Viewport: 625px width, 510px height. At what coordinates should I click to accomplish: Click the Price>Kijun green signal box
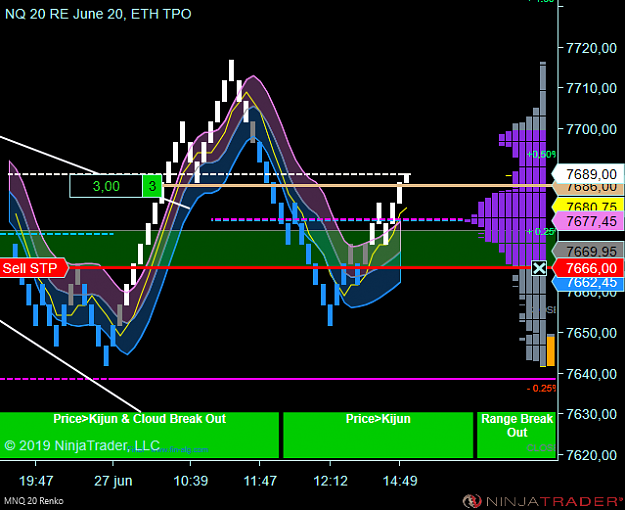pos(378,435)
